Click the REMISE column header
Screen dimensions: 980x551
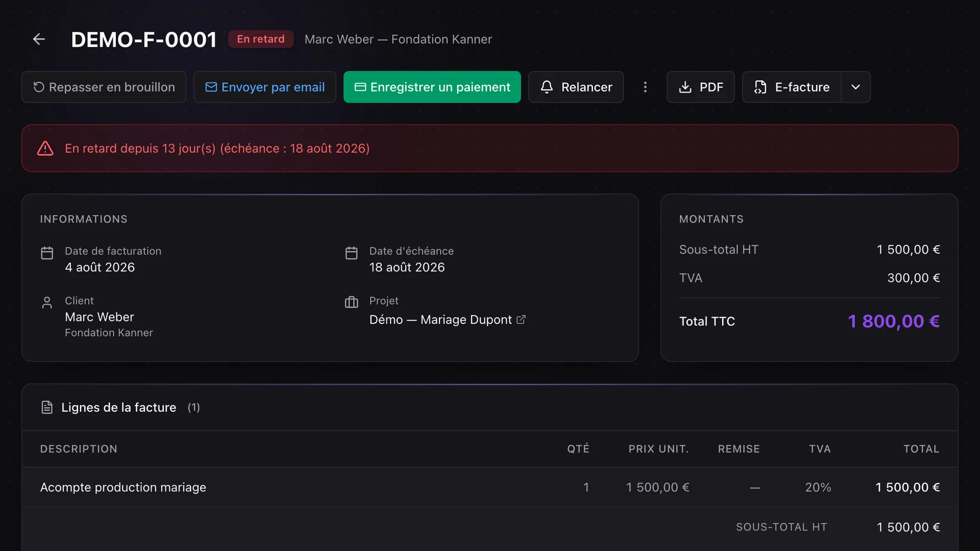point(739,449)
